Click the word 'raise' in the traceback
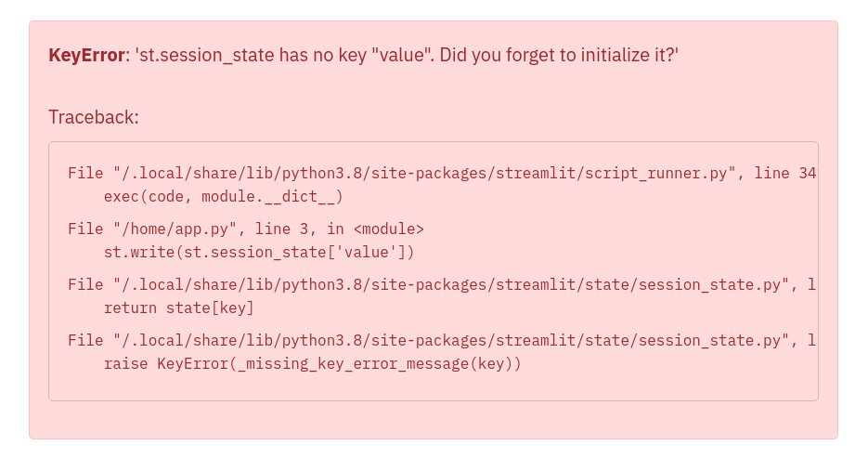Viewport: 868px width, 458px height. 125,363
